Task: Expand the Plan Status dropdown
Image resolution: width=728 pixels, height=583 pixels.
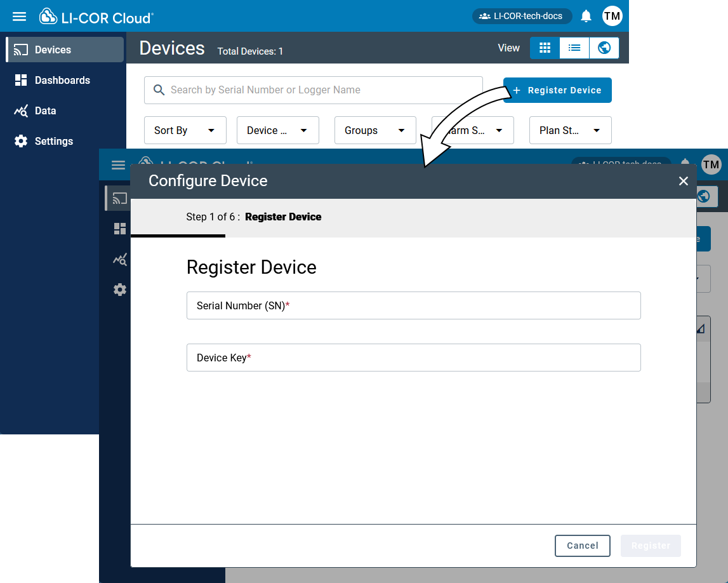Action: (x=570, y=131)
